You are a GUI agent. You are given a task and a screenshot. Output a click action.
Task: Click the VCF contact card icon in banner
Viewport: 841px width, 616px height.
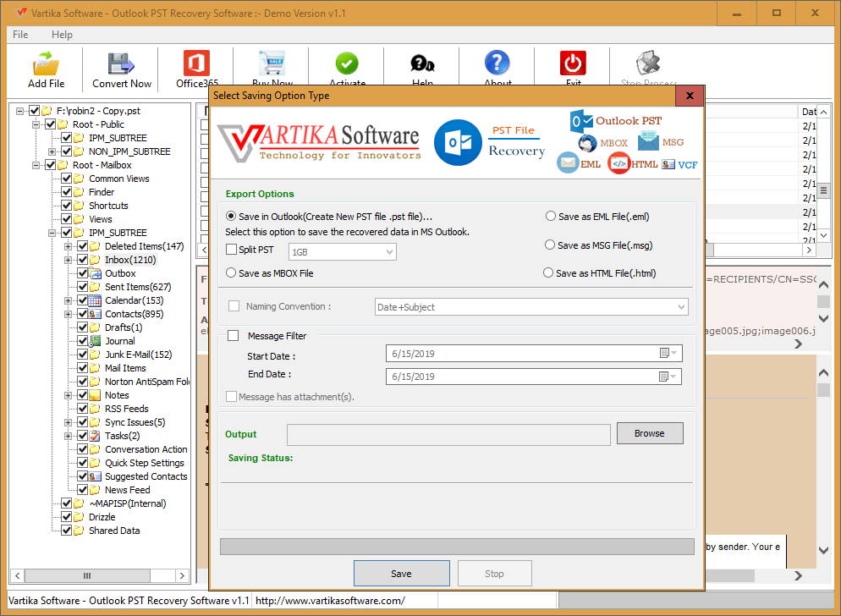tap(668, 165)
